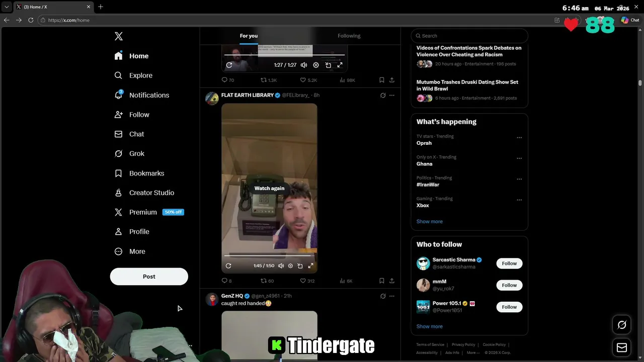Repost the post with 1.3K reposts
644x362 pixels.
[269, 80]
